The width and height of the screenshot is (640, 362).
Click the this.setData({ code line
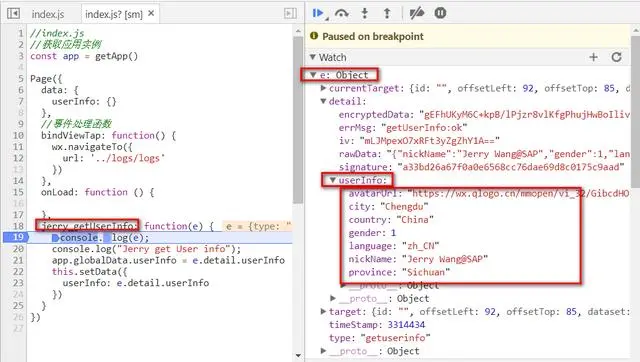90,271
